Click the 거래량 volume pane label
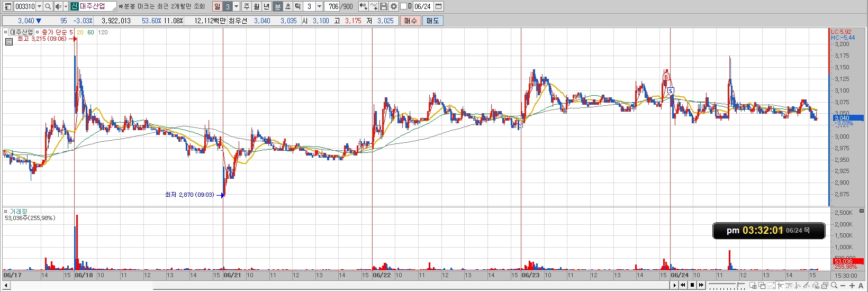The height and width of the screenshot is (292, 868). tap(19, 211)
